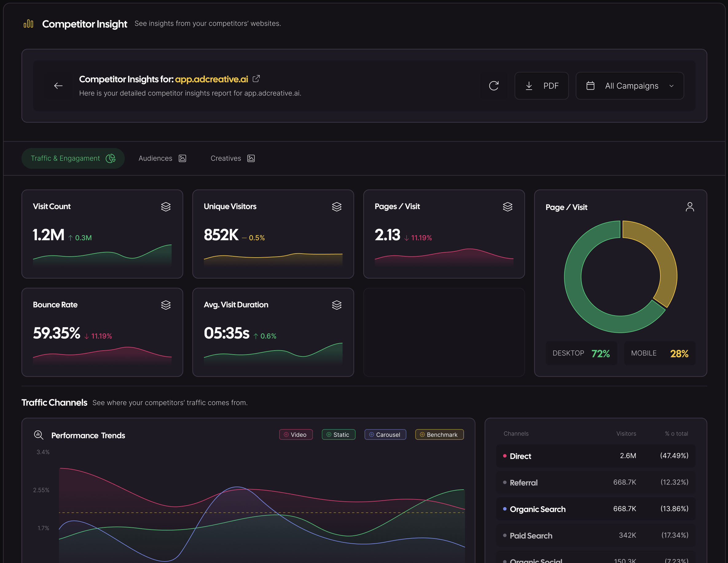Click the Unique Visitors sparkline chart

pos(273,259)
